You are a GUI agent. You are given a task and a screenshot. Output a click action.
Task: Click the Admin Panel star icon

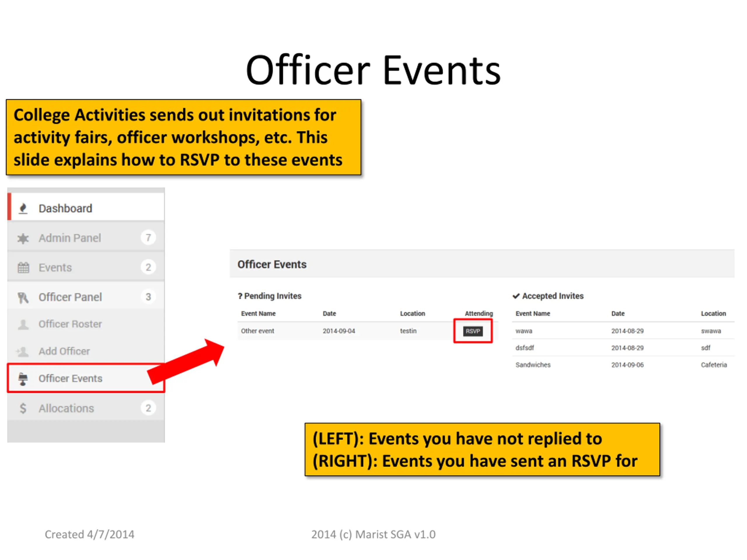point(23,238)
